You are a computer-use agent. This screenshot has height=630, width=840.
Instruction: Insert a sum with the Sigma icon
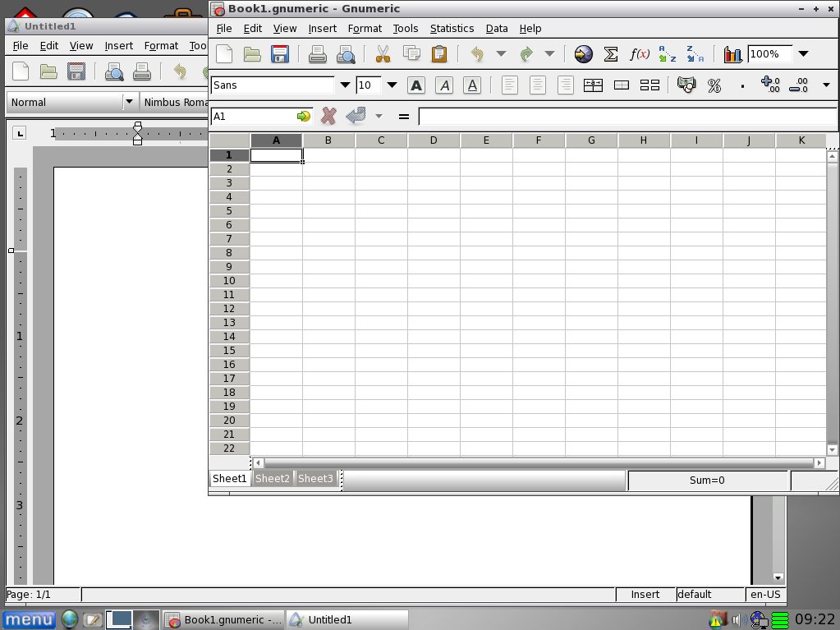pyautogui.click(x=611, y=54)
